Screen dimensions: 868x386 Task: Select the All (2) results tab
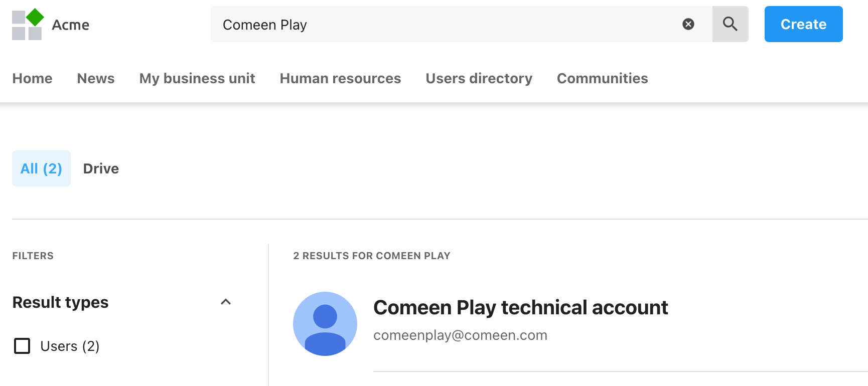(x=41, y=168)
